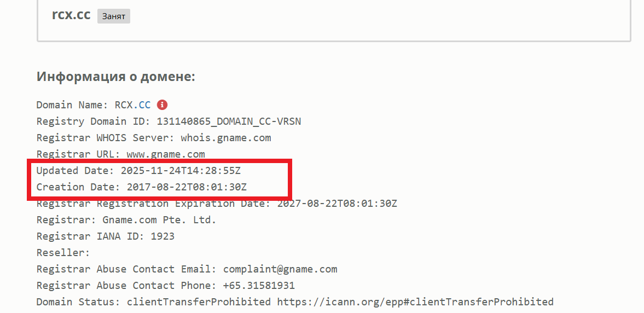Viewport: 644px width, 313px height.
Task: Click the registrar name Gname.com Pte. Ltd.
Action: [159, 220]
